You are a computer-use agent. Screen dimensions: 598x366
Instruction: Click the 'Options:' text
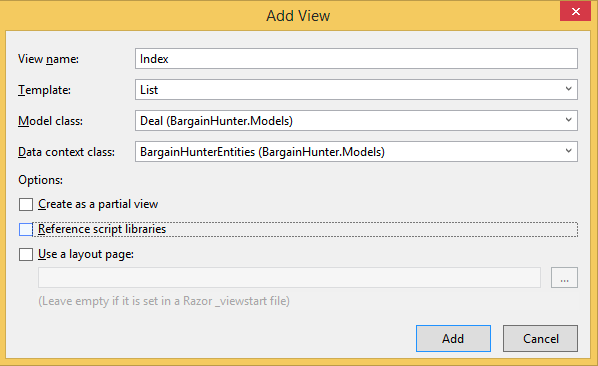tap(40, 180)
